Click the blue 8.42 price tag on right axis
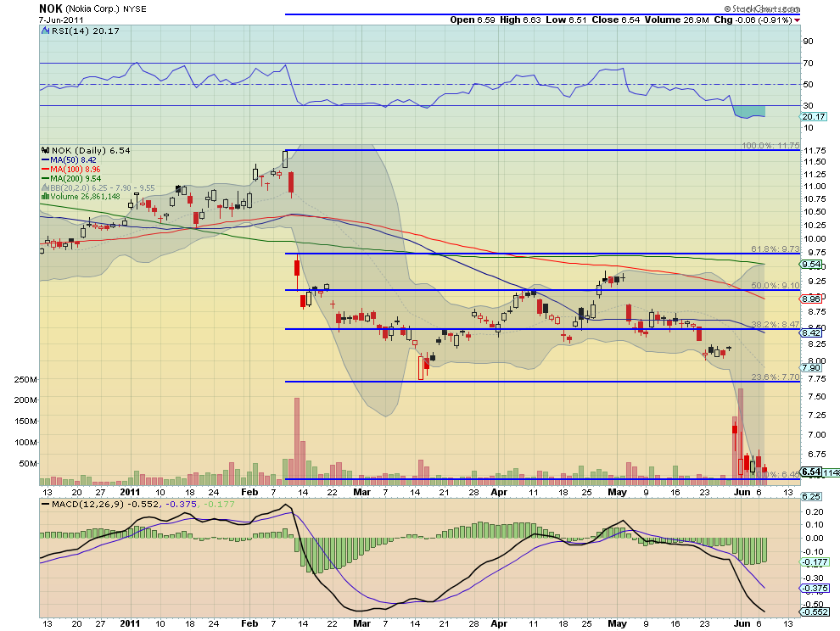 811,332
